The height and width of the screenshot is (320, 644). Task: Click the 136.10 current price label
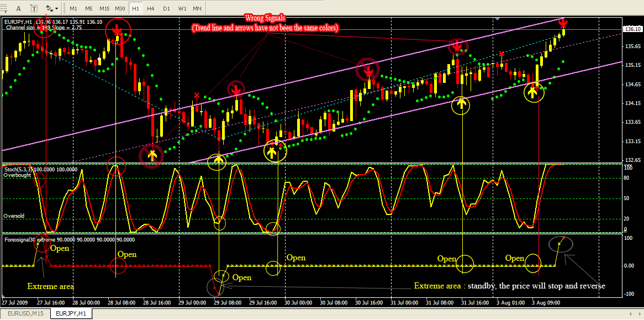coord(631,29)
